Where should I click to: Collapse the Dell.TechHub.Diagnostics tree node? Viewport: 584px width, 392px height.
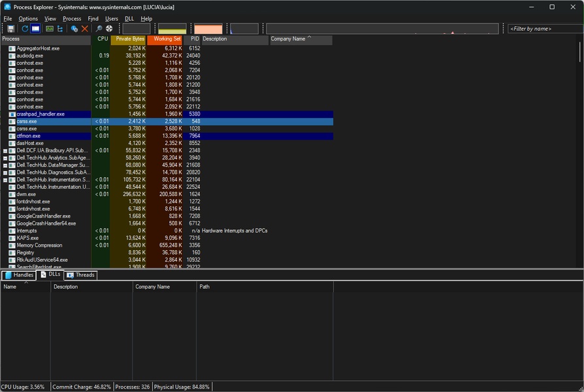point(5,172)
